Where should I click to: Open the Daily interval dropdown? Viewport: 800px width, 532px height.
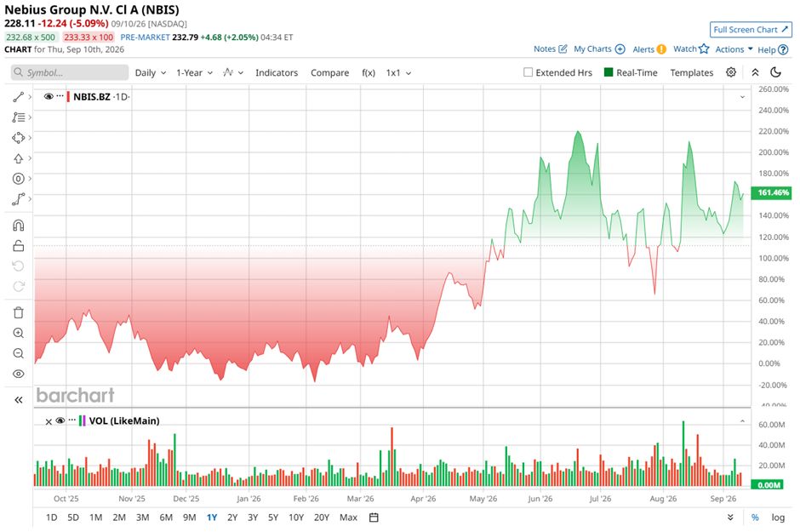click(x=151, y=73)
